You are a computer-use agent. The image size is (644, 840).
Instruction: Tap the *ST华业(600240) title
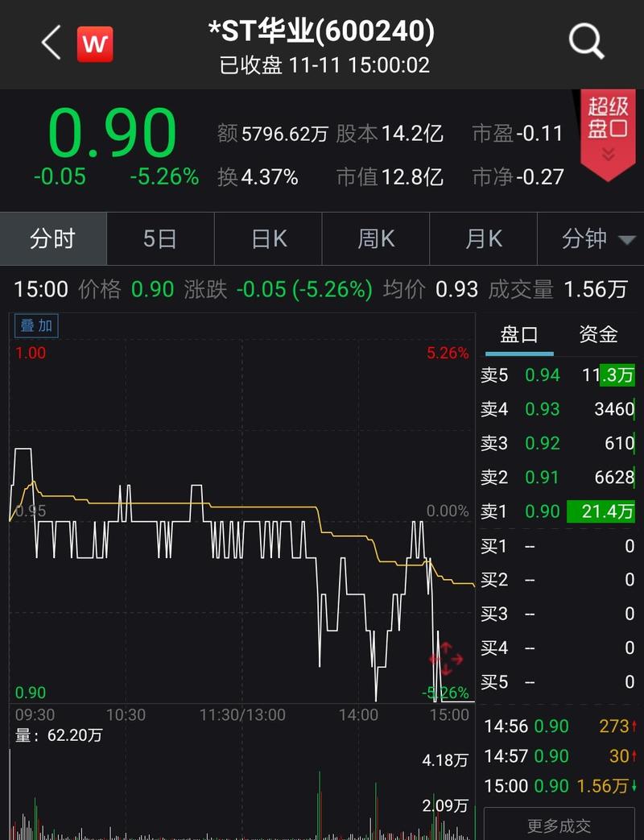(x=321, y=31)
